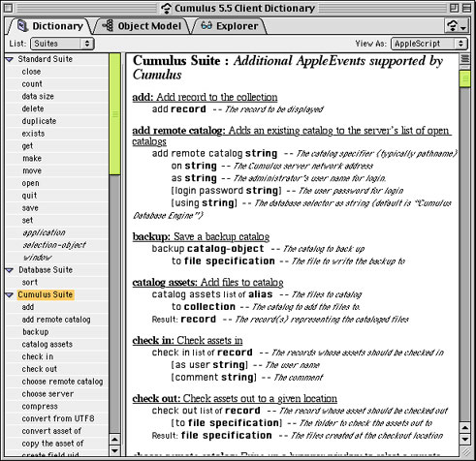Switch to the Dictionary tab
Screen dimensions: 476x461
click(50, 26)
